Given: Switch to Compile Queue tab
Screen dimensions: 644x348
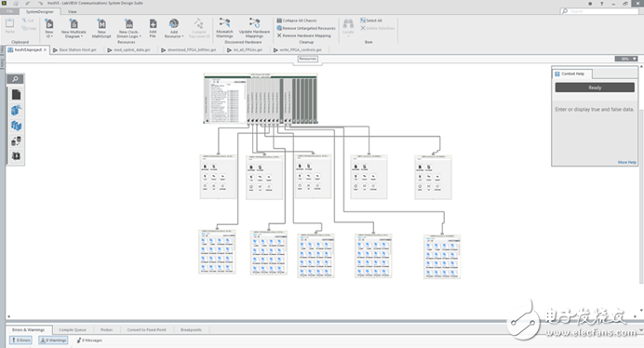Looking at the screenshot, I should (73, 329).
